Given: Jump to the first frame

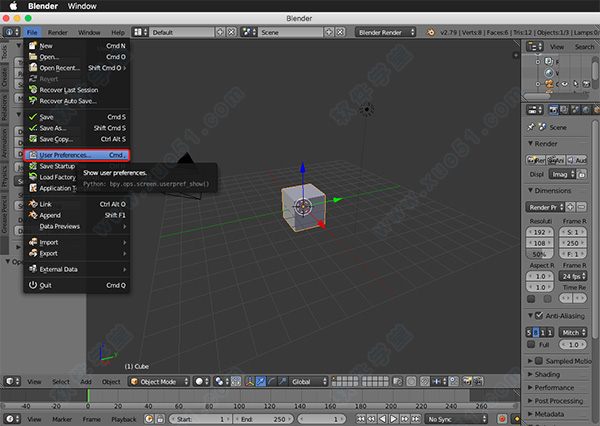Looking at the screenshot, I should (361, 419).
